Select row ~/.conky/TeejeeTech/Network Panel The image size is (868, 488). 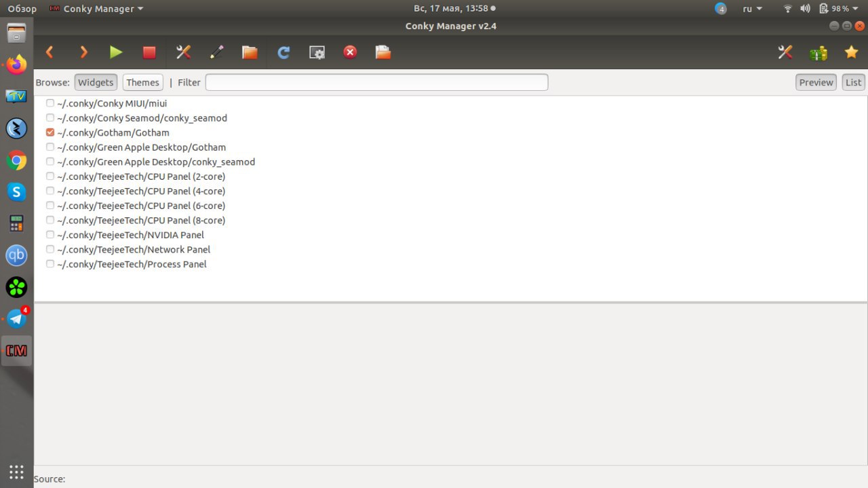coord(450,249)
